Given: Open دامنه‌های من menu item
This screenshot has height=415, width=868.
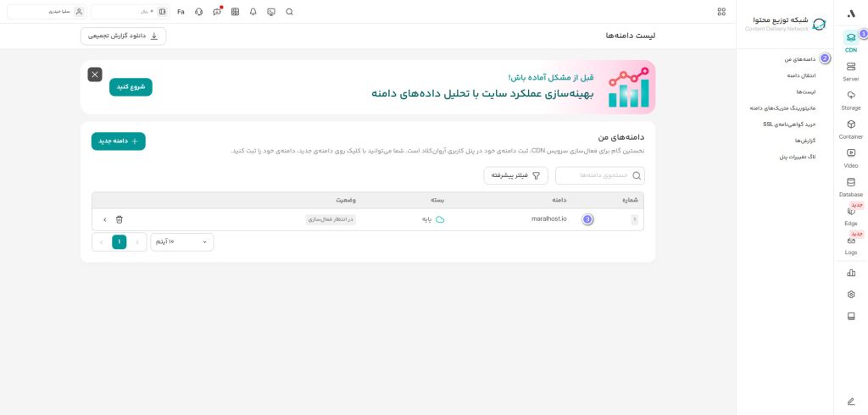Looking at the screenshot, I should click(800, 58).
